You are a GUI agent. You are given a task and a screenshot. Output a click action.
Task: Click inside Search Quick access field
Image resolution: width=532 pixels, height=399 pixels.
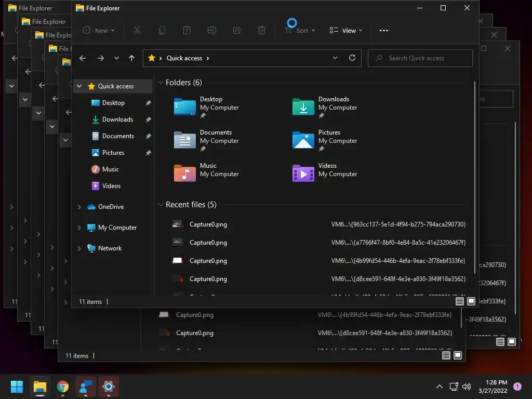pyautogui.click(x=420, y=58)
